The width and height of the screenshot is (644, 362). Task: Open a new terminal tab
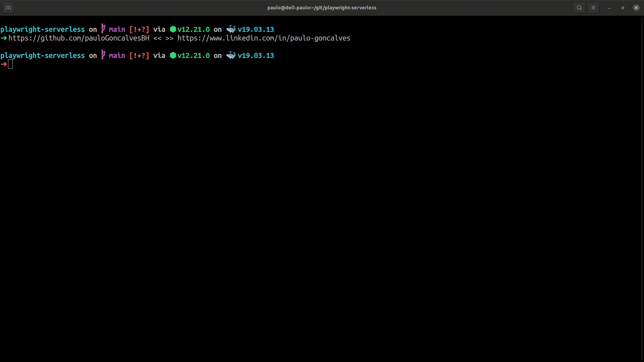tap(8, 8)
